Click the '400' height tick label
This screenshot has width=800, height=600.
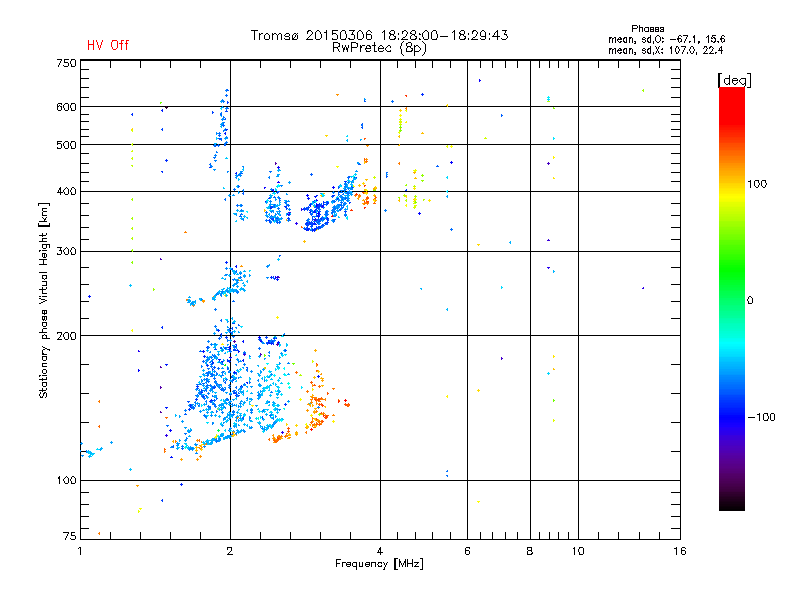click(x=67, y=191)
